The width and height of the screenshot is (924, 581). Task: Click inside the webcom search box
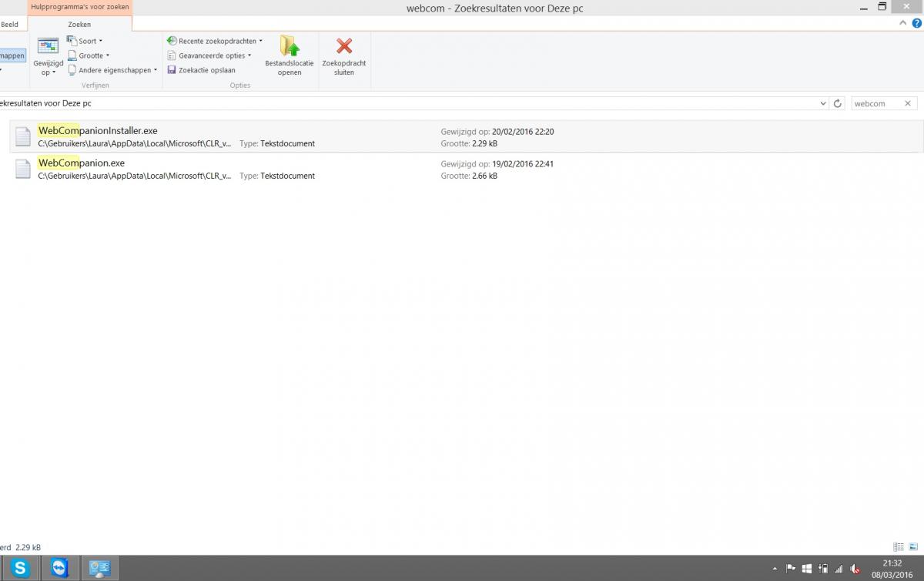pyautogui.click(x=876, y=103)
